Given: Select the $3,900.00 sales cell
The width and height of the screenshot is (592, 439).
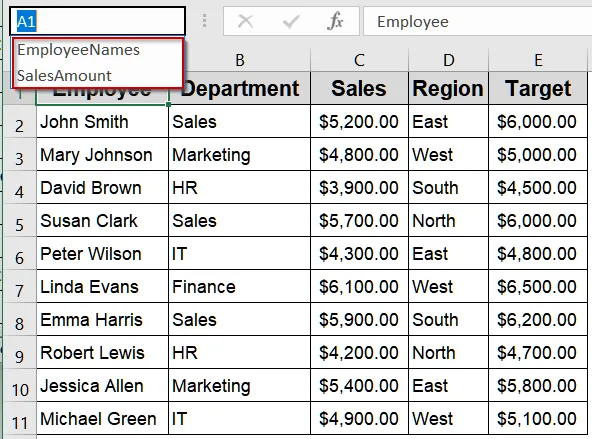Looking at the screenshot, I should tap(359, 188).
